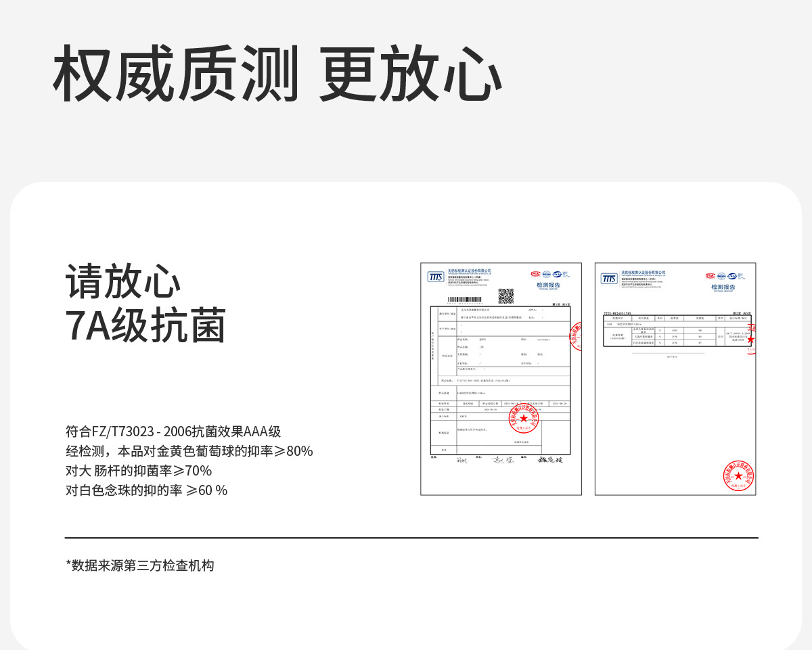Screen dimensions: 812x650
Task: Click the red round seal on results-table page
Action: 738,475
